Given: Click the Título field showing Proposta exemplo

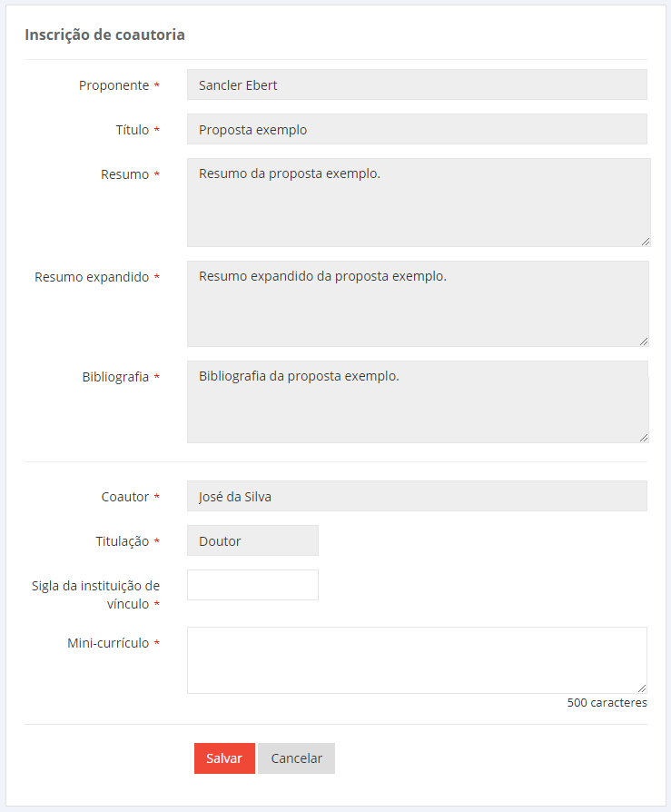Looking at the screenshot, I should tap(417, 130).
